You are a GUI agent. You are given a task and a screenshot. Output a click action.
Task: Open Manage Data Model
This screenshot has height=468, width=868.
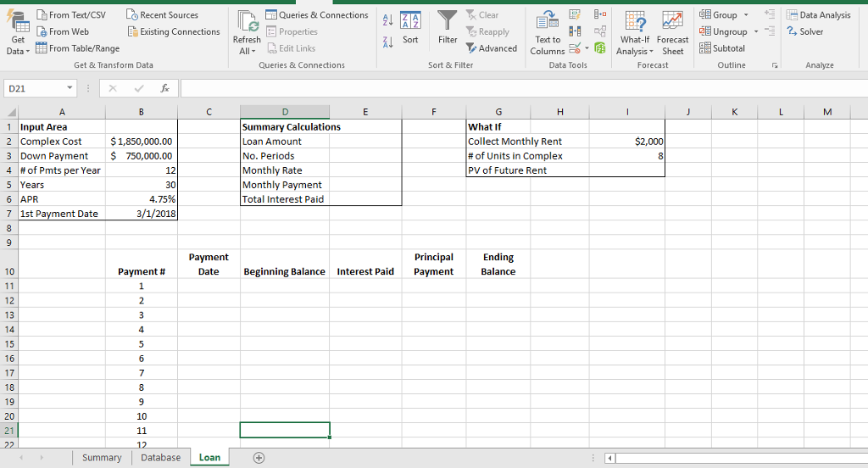600,48
